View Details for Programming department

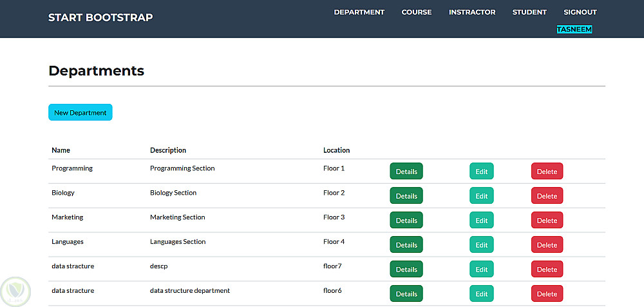point(406,172)
